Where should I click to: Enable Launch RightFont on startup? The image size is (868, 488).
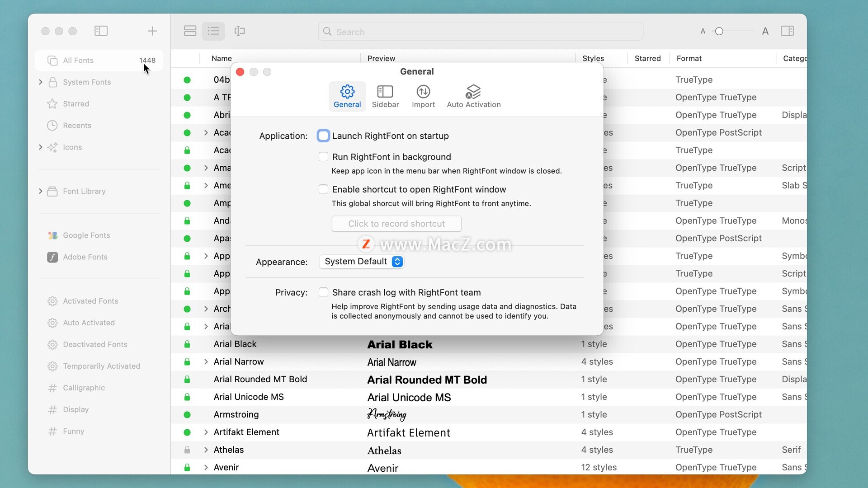[323, 136]
